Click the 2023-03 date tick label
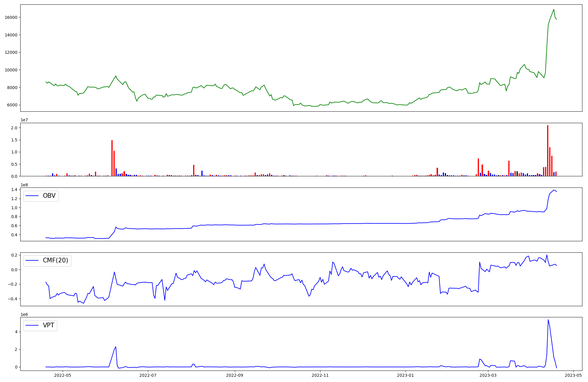 click(x=488, y=375)
